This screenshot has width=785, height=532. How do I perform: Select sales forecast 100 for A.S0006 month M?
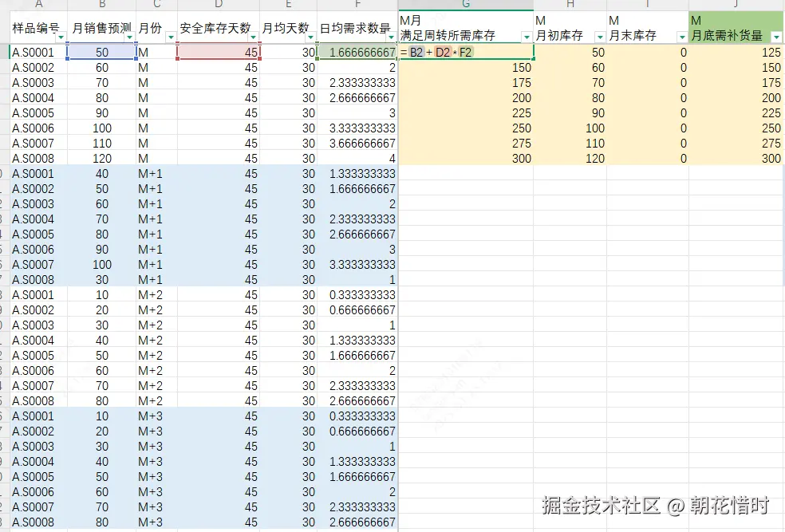coord(101,128)
